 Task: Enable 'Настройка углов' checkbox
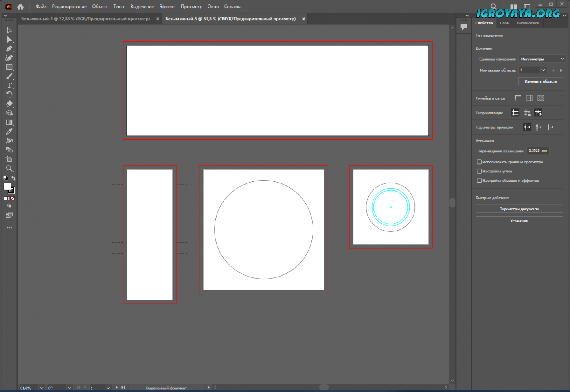pyautogui.click(x=479, y=171)
